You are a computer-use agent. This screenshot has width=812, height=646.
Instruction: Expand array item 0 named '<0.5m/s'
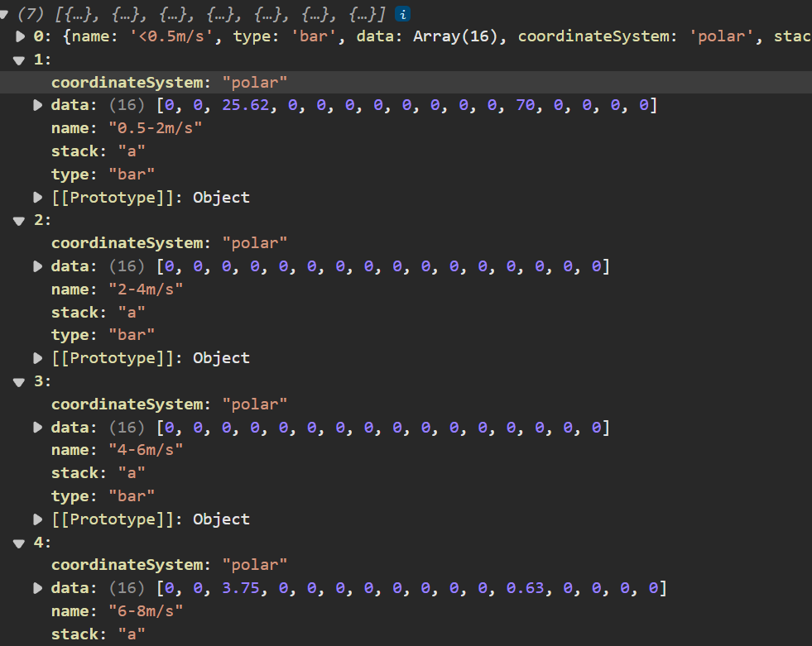[x=20, y=36]
